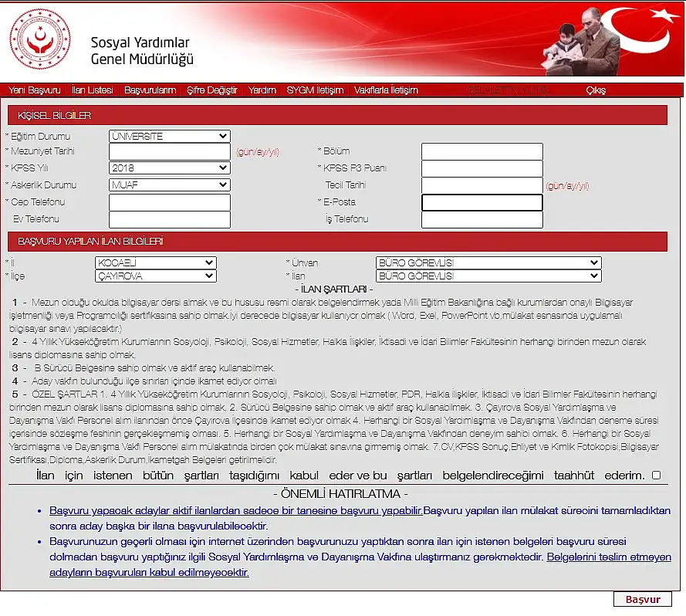Click the Başvur submit button
686x616 pixels.
click(642, 599)
